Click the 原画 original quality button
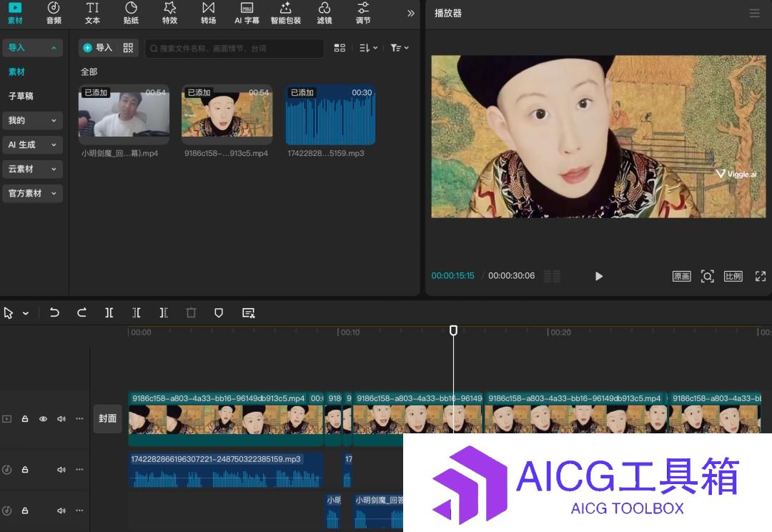772x532 pixels. coord(681,276)
